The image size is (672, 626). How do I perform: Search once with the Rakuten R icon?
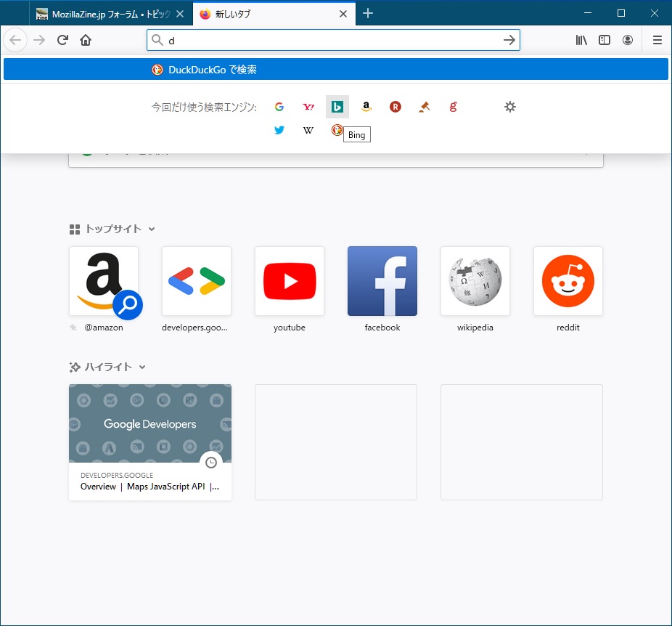pos(395,107)
